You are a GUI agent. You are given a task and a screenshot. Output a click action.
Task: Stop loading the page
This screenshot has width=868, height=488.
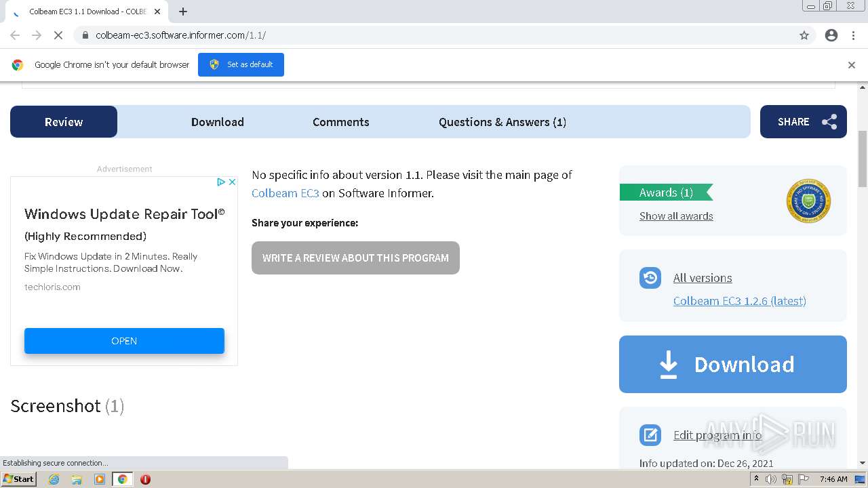coord(58,35)
